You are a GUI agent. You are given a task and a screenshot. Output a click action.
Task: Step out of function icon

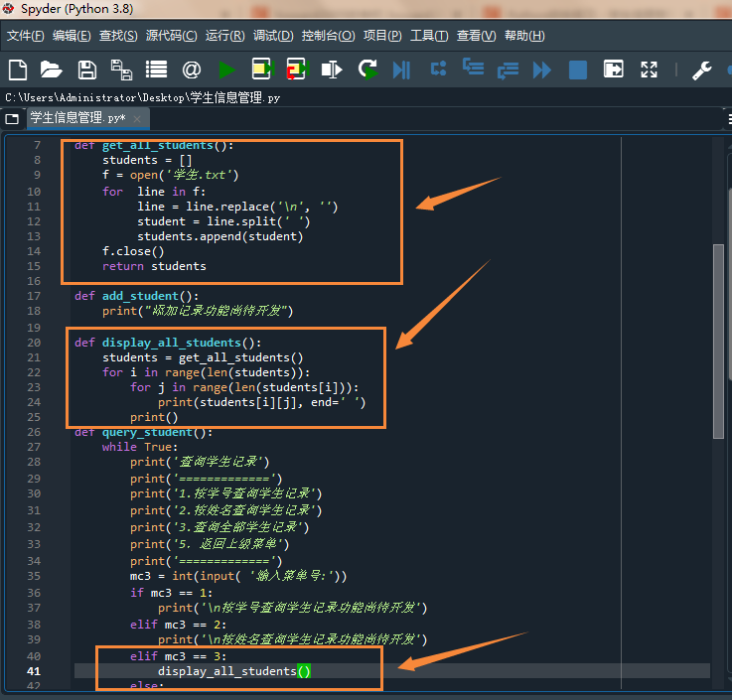point(508,70)
